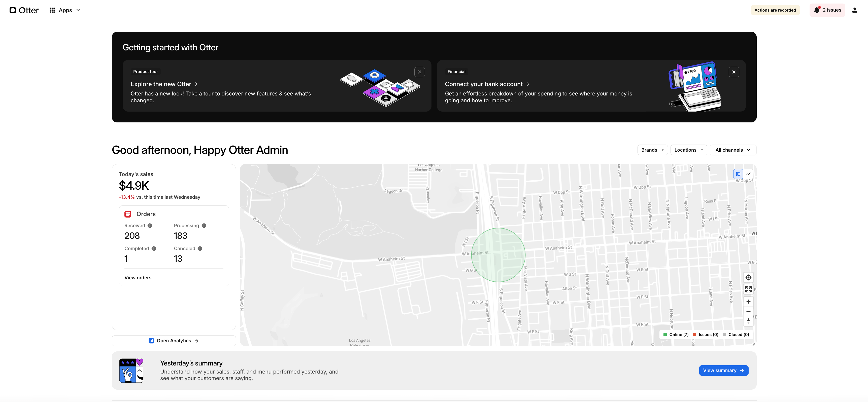Viewport: 868px width, 402px height.
Task: Zoom in on the map
Action: tap(748, 301)
